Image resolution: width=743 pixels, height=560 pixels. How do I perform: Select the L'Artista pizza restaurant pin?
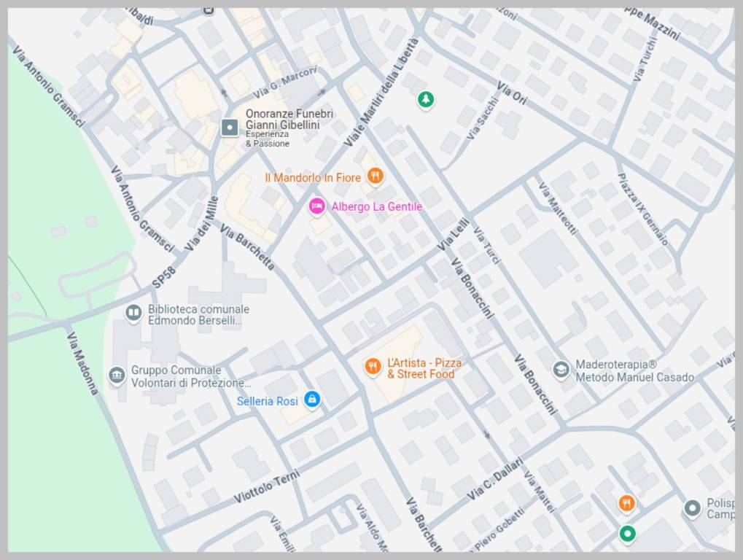(373, 366)
